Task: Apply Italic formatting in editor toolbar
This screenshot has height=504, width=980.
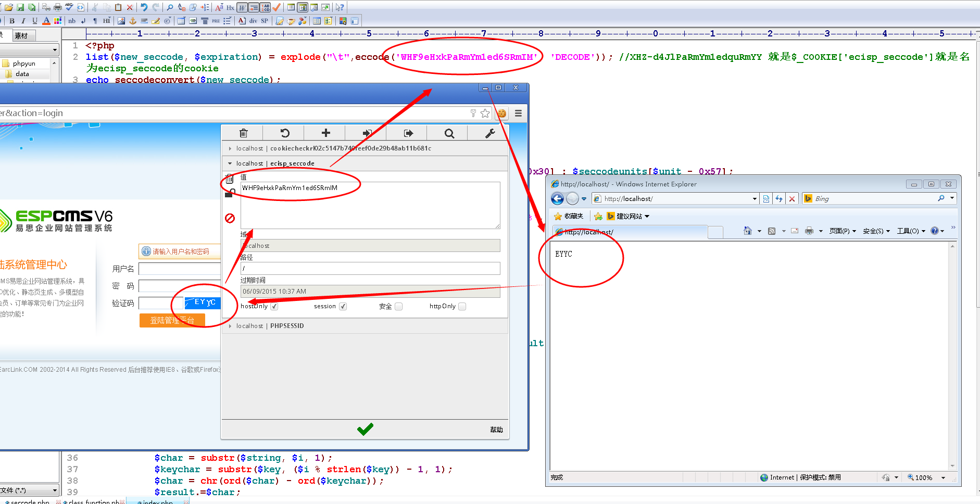Action: click(x=23, y=21)
